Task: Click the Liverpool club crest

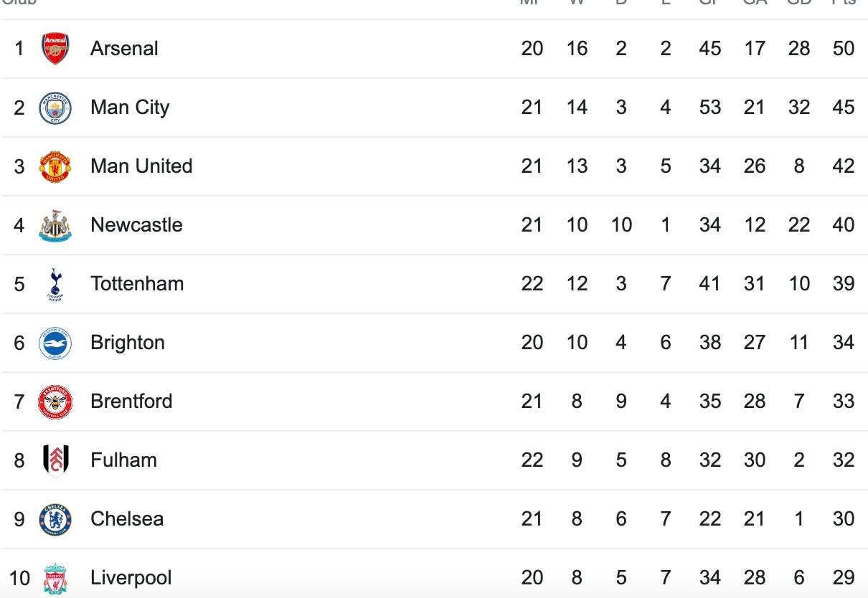Action: [55, 578]
